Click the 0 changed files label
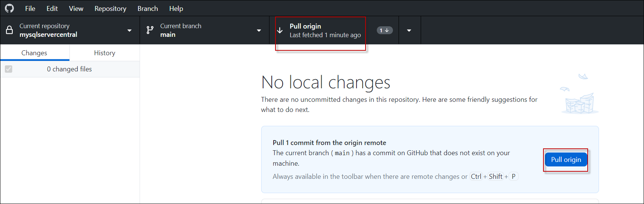The height and width of the screenshot is (204, 644). pyautogui.click(x=69, y=69)
